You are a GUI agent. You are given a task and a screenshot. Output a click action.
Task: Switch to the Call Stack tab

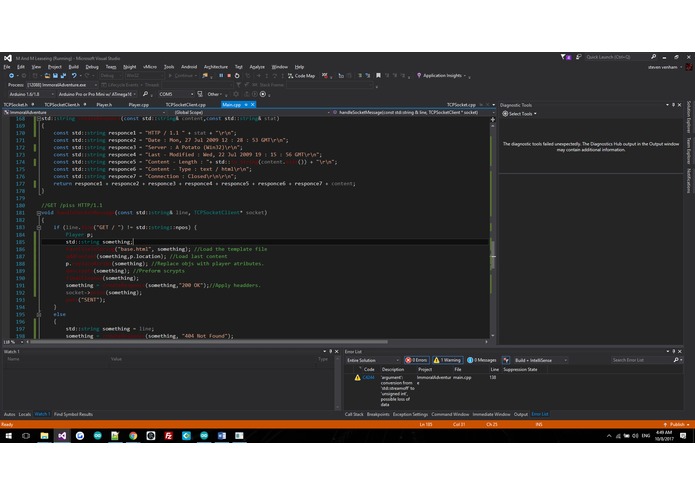354,414
